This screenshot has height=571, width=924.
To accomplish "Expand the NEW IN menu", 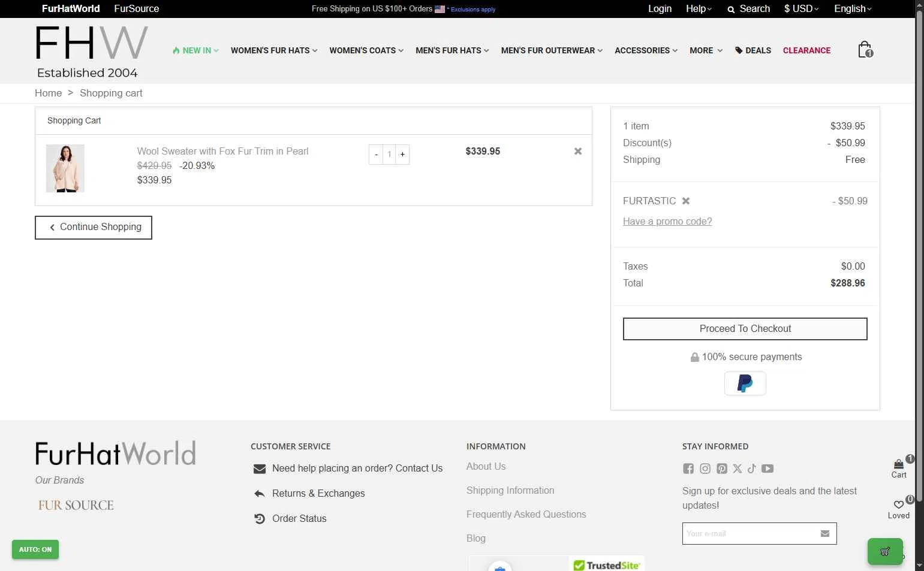I will tap(195, 50).
